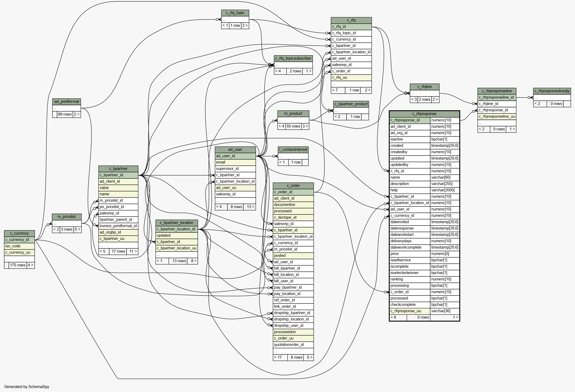Select the ad_printformat table title
This screenshot has width=575, height=392.
[x=67, y=102]
